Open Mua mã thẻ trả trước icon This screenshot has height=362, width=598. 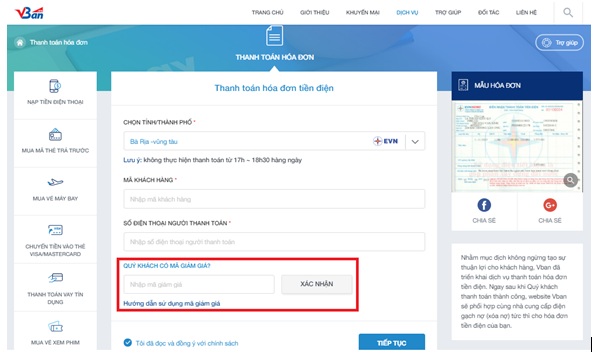click(x=55, y=135)
